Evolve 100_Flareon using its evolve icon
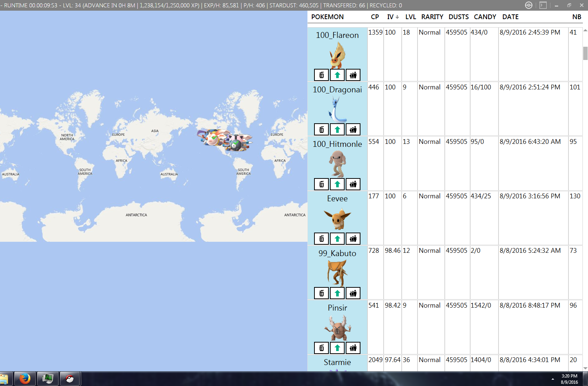Screen dimensions: 588x386 tap(353, 75)
